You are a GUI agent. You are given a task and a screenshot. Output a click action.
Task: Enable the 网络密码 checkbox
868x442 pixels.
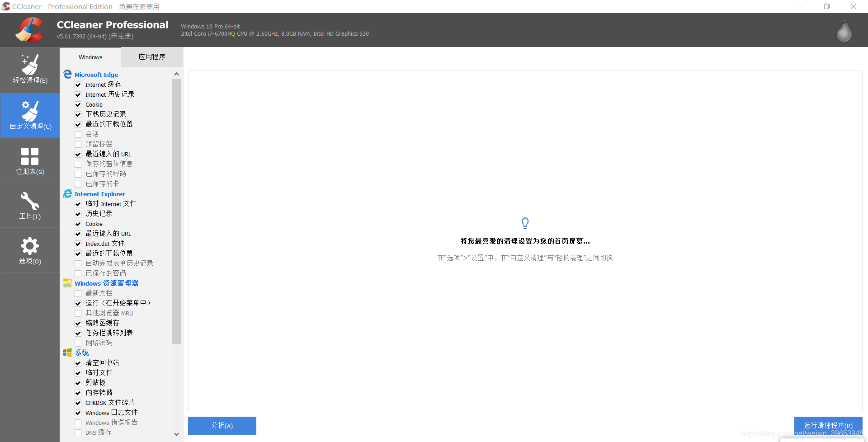(x=78, y=343)
